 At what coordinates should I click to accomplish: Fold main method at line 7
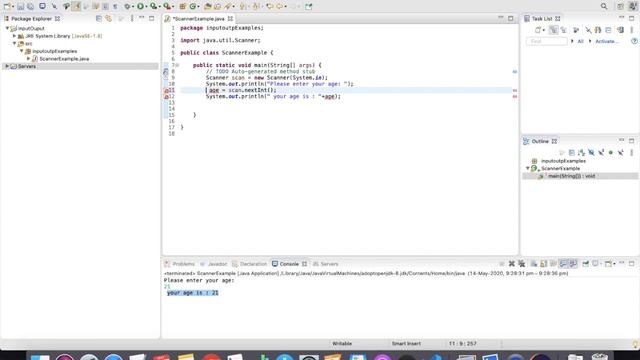click(178, 65)
